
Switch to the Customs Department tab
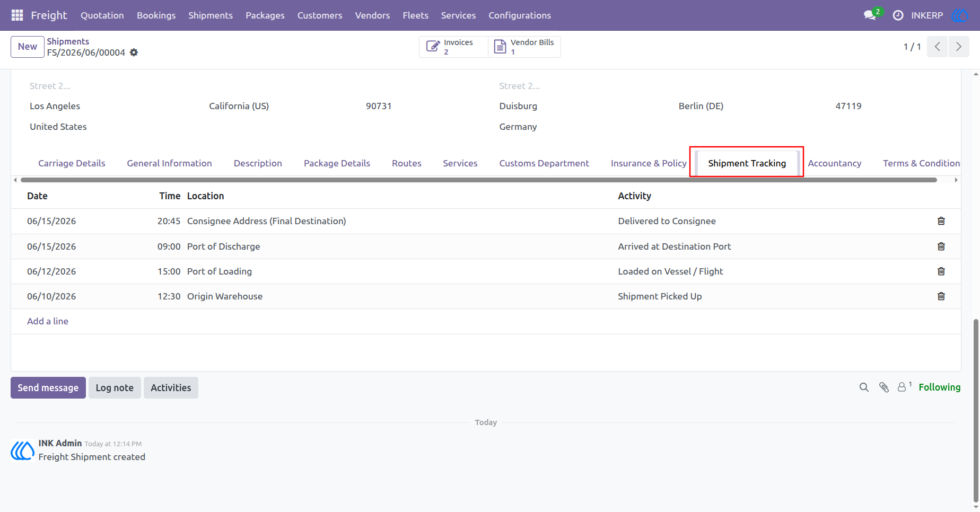click(x=544, y=163)
